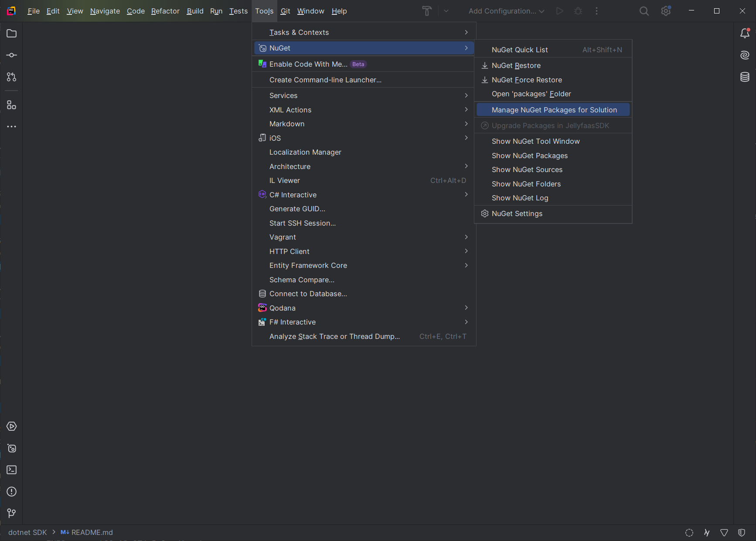Open the Refactor menu

(165, 11)
